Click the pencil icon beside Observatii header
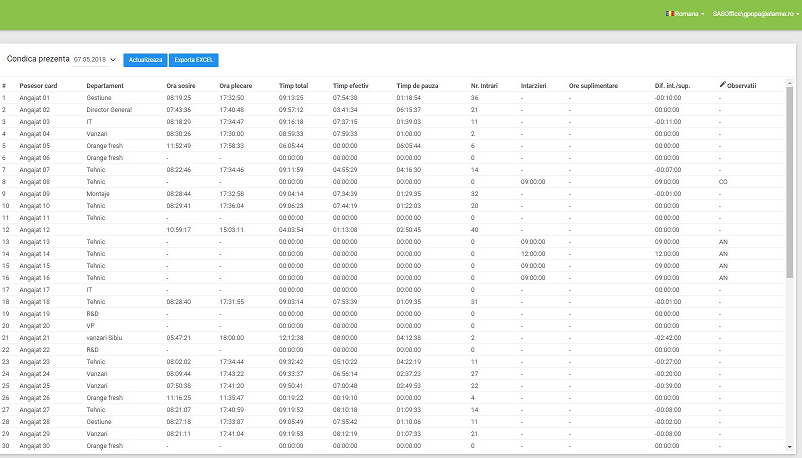Screen dimensions: 802x458 [x=722, y=84]
